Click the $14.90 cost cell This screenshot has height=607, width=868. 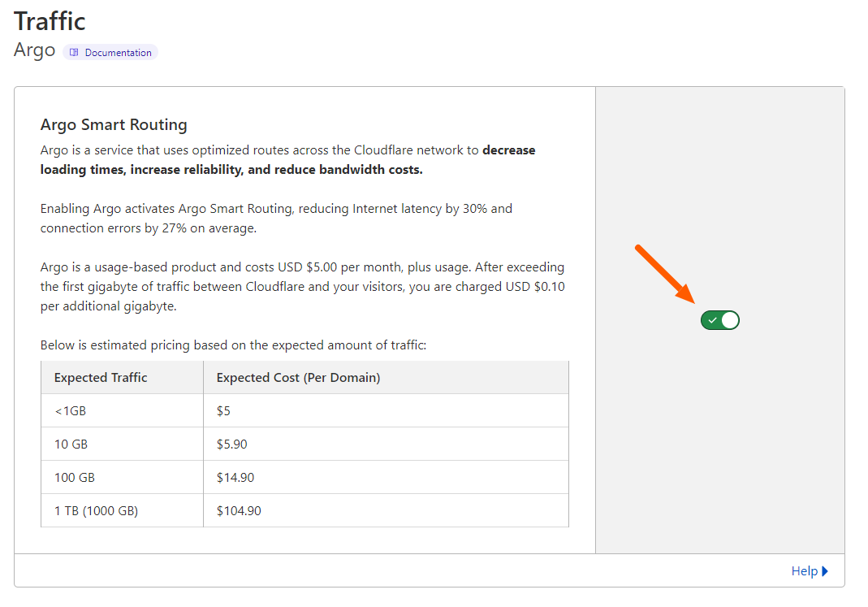click(x=235, y=478)
